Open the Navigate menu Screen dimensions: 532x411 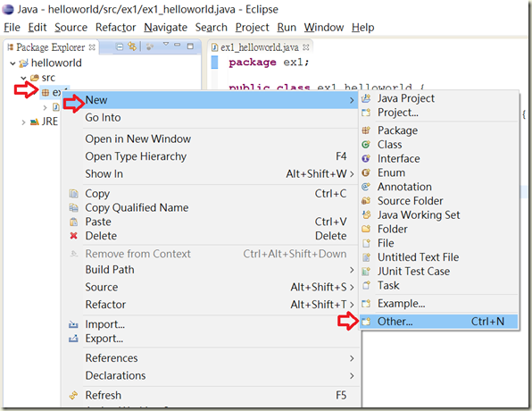click(x=165, y=27)
